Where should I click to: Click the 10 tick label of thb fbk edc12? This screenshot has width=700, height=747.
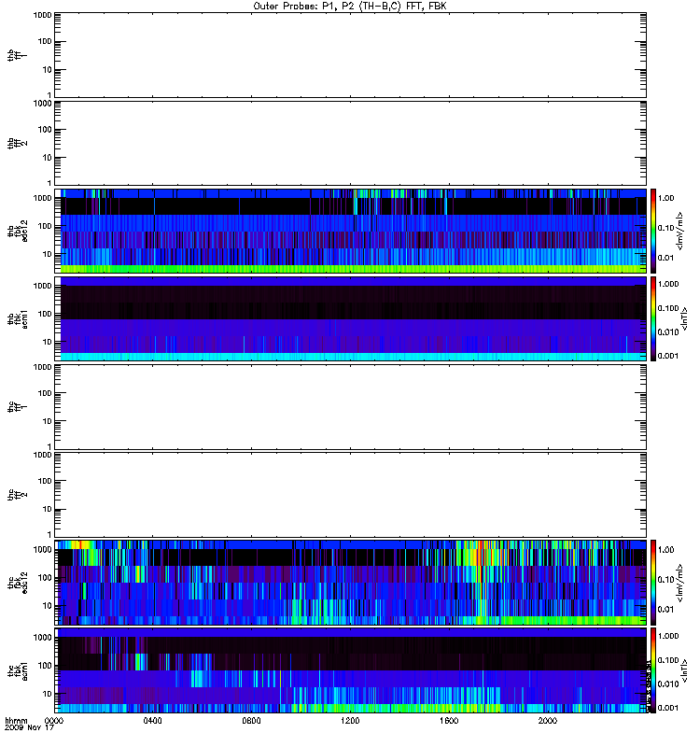point(48,254)
